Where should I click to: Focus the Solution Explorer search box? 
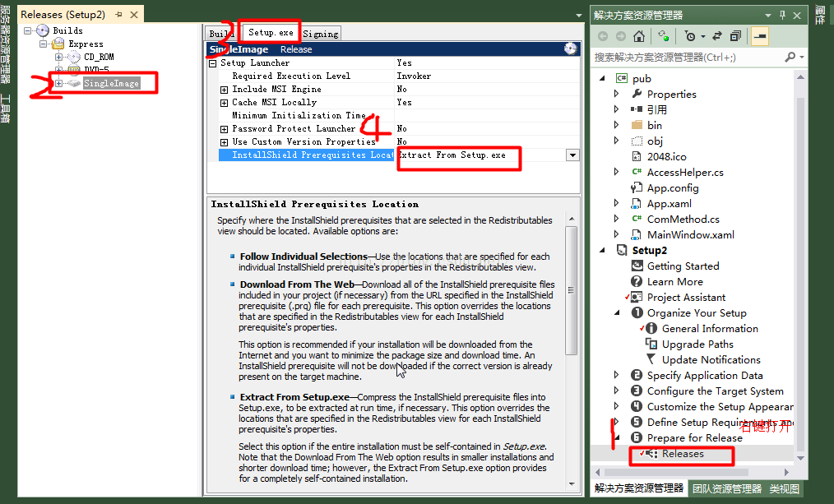click(688, 57)
